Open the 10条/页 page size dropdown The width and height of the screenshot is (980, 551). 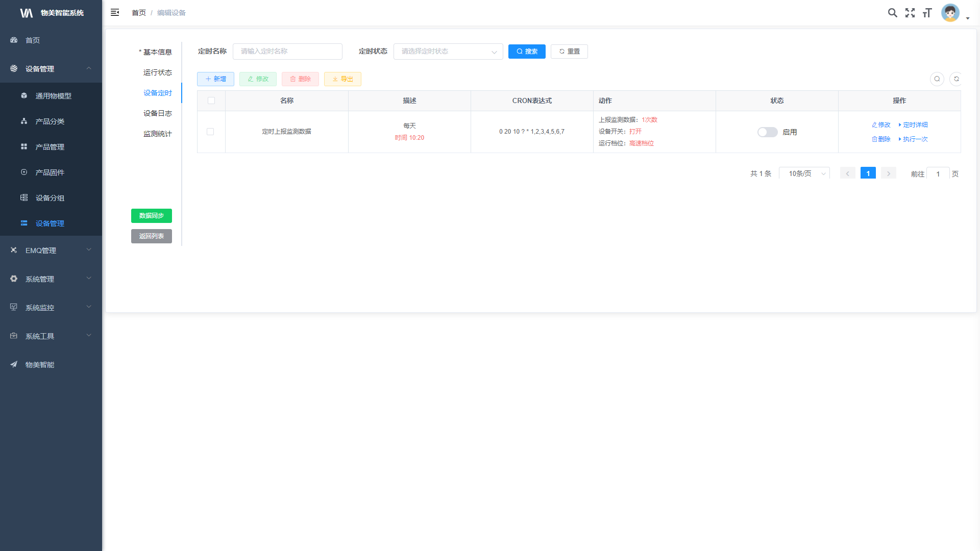click(x=804, y=173)
